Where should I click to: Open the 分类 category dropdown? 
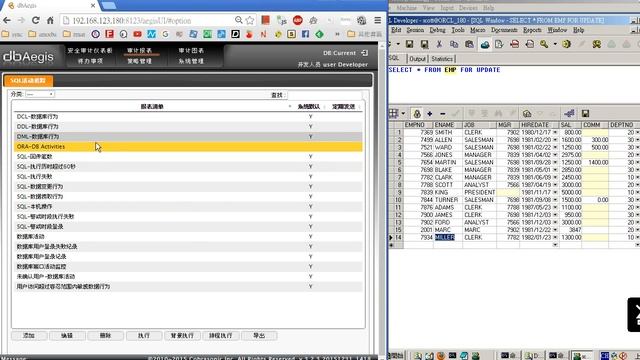tap(40, 94)
